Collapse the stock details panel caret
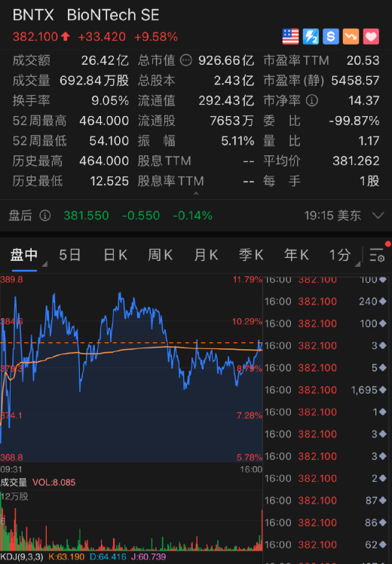This screenshot has height=564, width=392. point(196,194)
